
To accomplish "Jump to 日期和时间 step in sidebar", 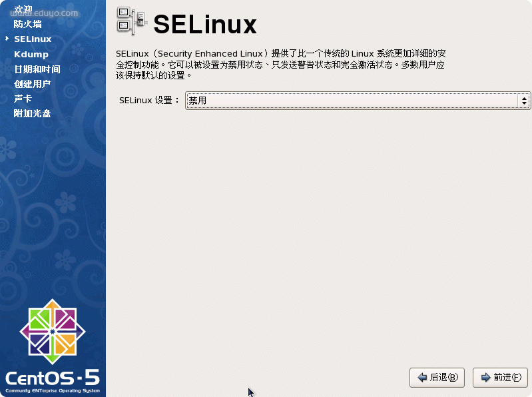I will [x=37, y=69].
